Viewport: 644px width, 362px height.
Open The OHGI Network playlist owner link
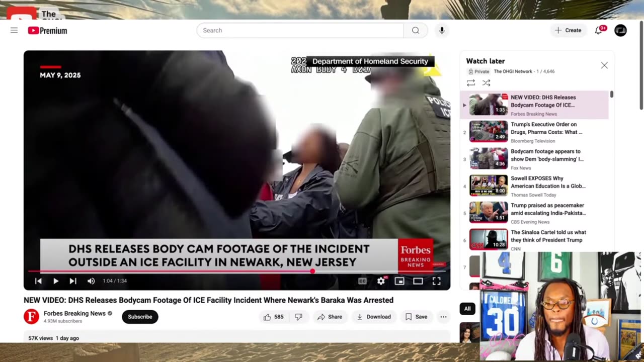tap(513, 71)
